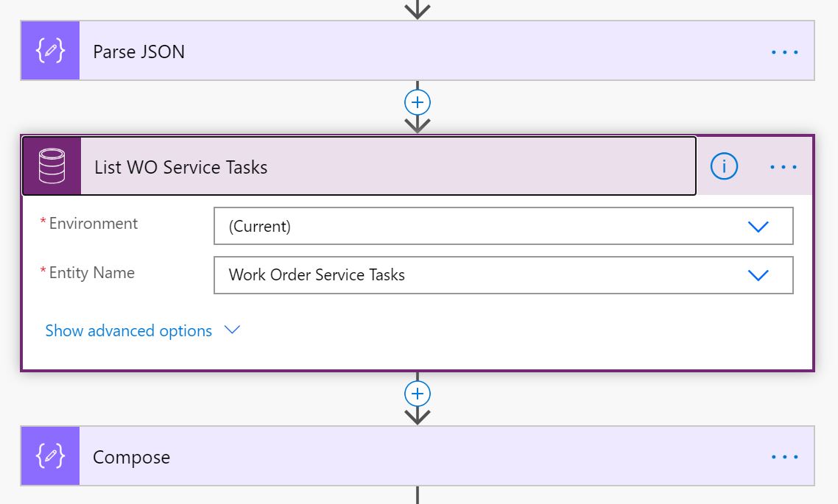The image size is (838, 504).
Task: Click the Compose action header
Action: click(295, 455)
